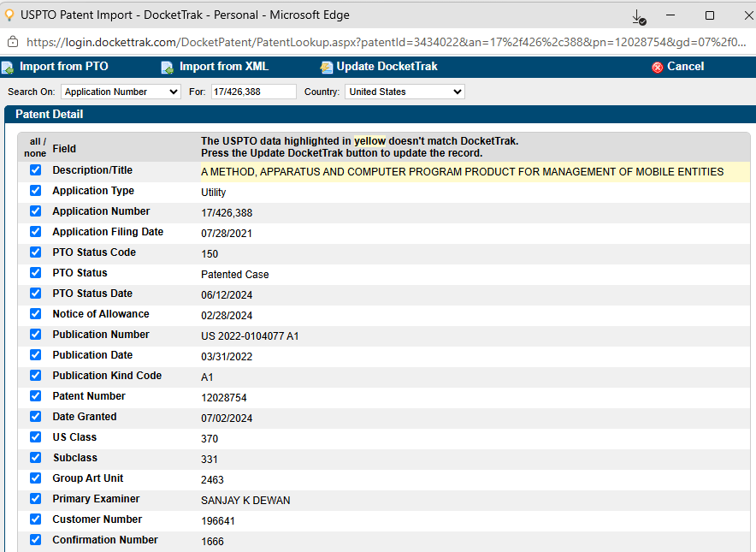Deselect the US Class checkbox

click(x=35, y=436)
